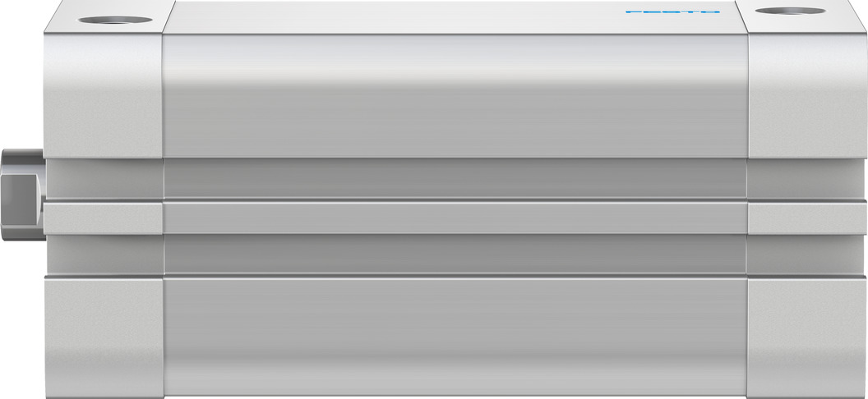This screenshot has width=868, height=399.
Task: Click lower groove section of right end cap
Action: coord(806,255)
